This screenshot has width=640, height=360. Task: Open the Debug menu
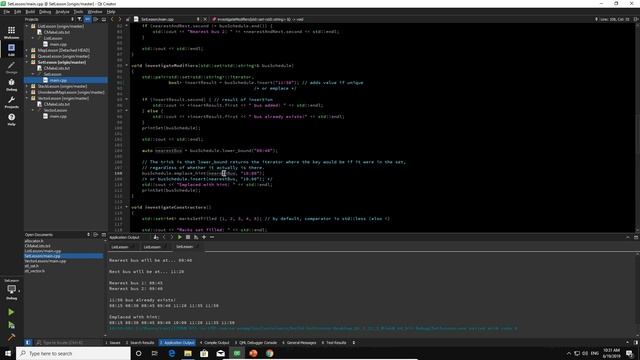[x=45, y=12]
